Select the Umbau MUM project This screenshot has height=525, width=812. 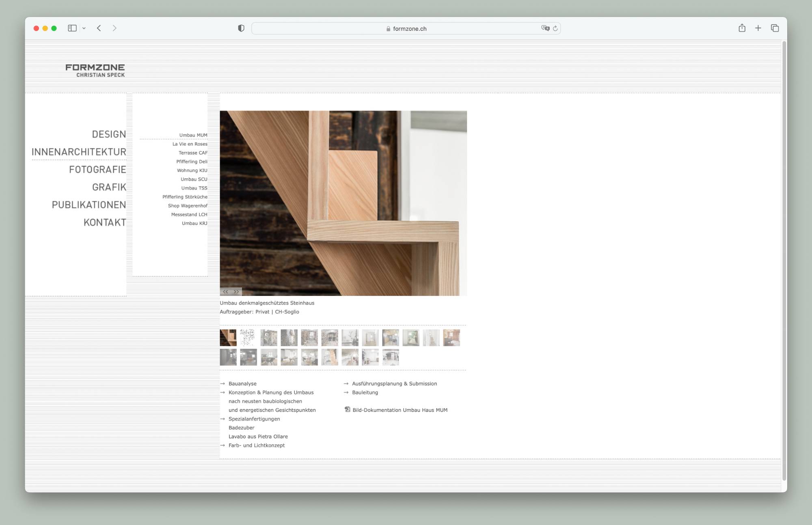coord(193,135)
